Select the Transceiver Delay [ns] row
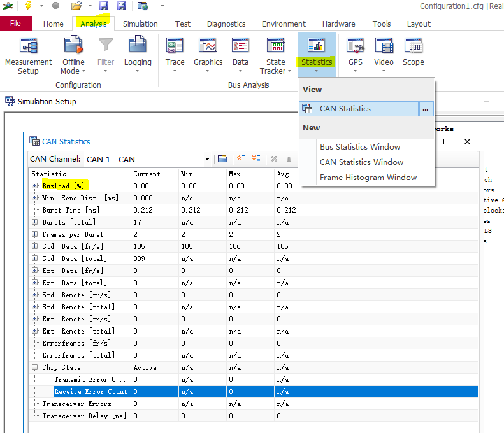504x436 pixels. pos(253,416)
